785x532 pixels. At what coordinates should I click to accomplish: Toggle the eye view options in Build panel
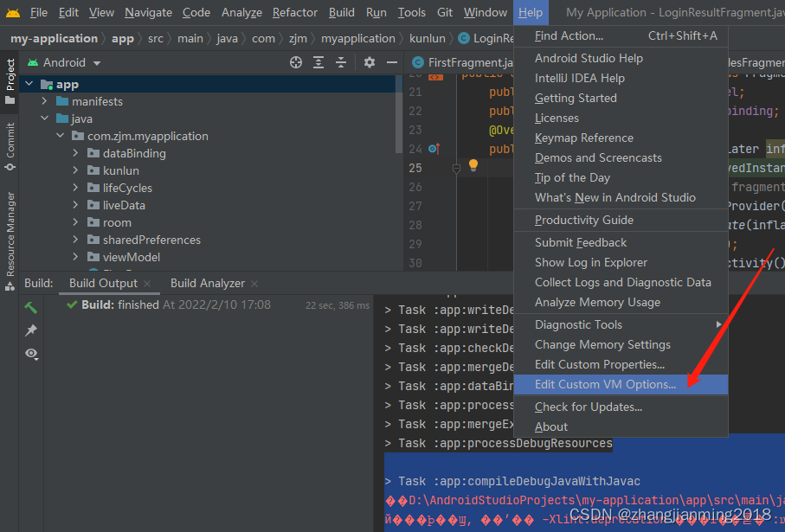coord(31,354)
